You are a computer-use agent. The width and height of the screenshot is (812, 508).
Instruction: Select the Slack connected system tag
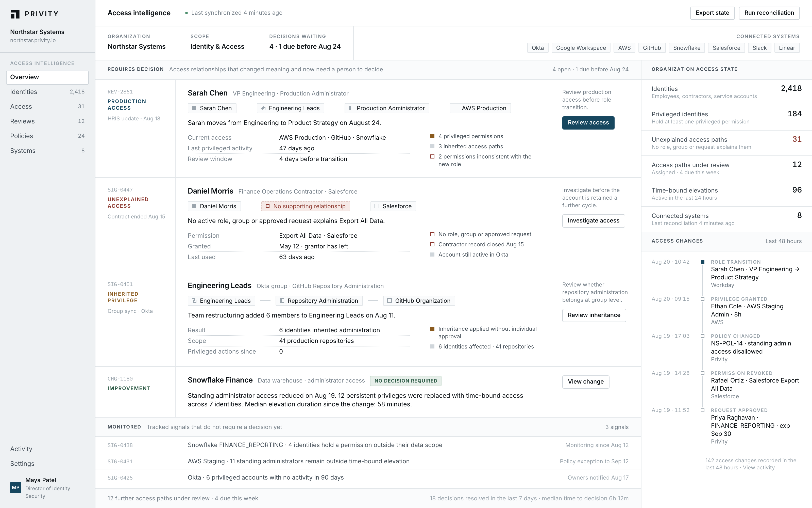point(759,48)
